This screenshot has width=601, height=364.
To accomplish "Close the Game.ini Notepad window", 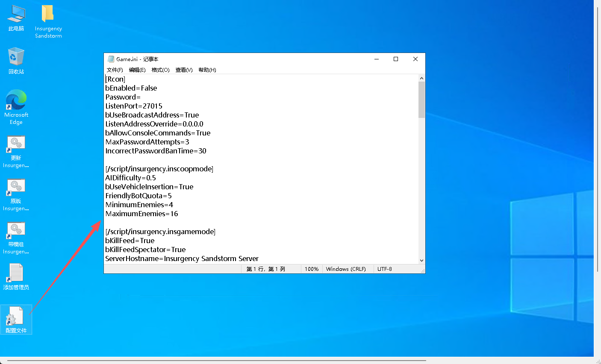I will coord(415,59).
